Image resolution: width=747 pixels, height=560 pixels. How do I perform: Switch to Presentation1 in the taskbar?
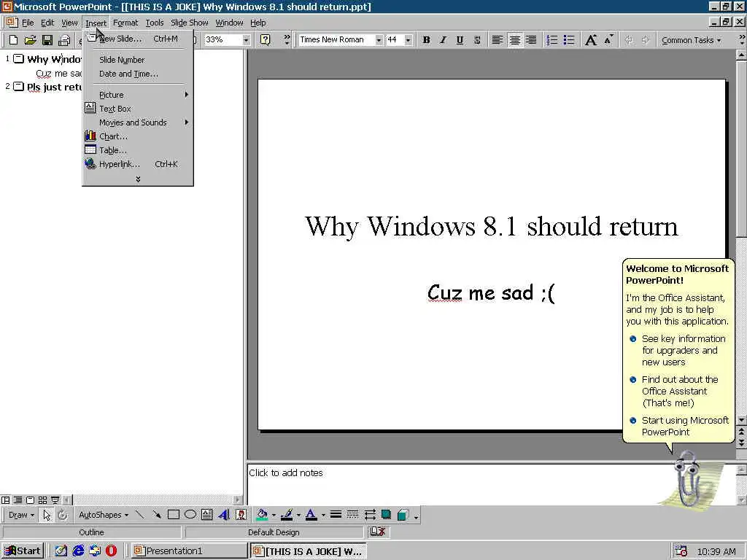(188, 551)
